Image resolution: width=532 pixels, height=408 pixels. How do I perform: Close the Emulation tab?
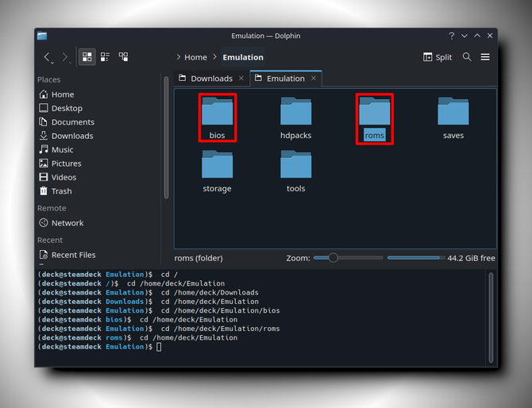[x=314, y=79]
